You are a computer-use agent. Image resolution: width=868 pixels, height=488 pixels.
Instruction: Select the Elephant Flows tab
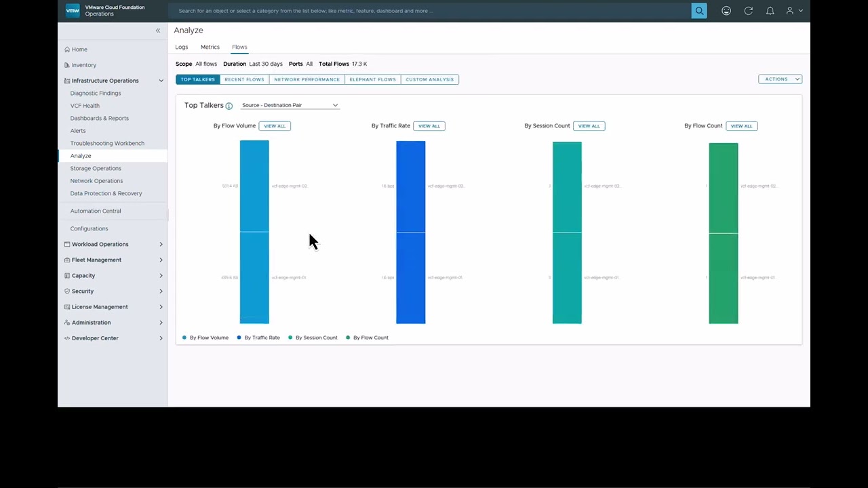coord(372,79)
